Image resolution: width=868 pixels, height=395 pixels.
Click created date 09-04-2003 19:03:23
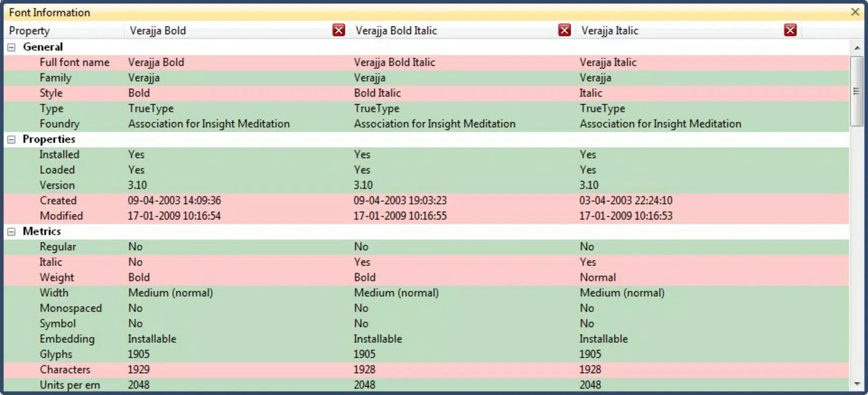pyautogui.click(x=400, y=200)
